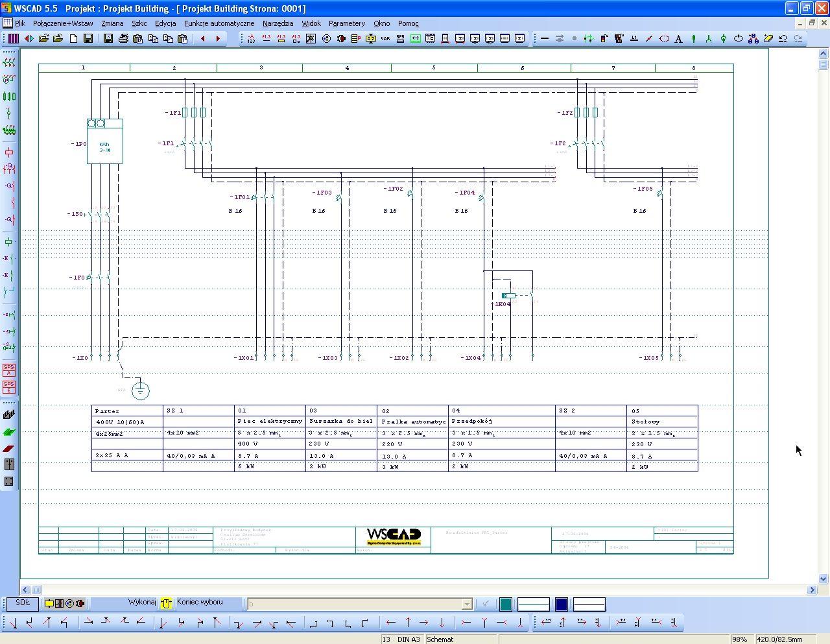Image resolution: width=830 pixels, height=644 pixels.
Task: Click the teal color swatch
Action: pos(506,604)
